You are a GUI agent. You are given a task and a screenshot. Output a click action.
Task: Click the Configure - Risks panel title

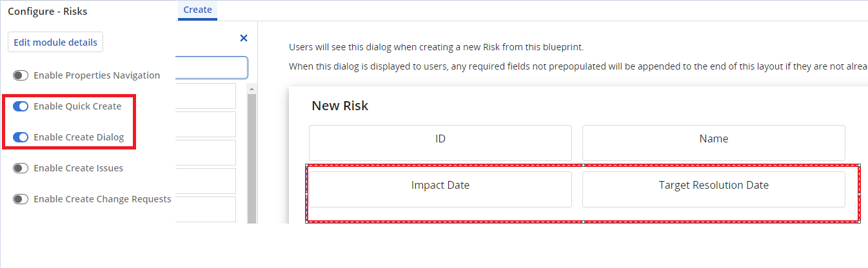tap(47, 11)
